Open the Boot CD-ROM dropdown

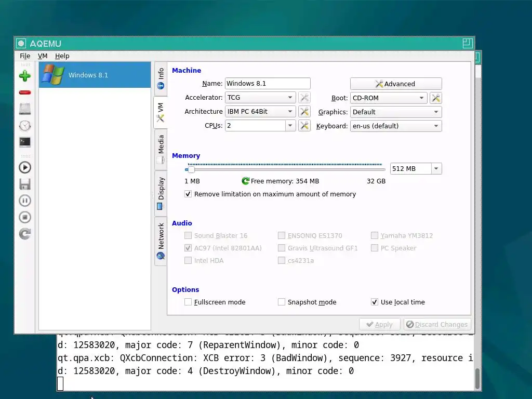389,98
